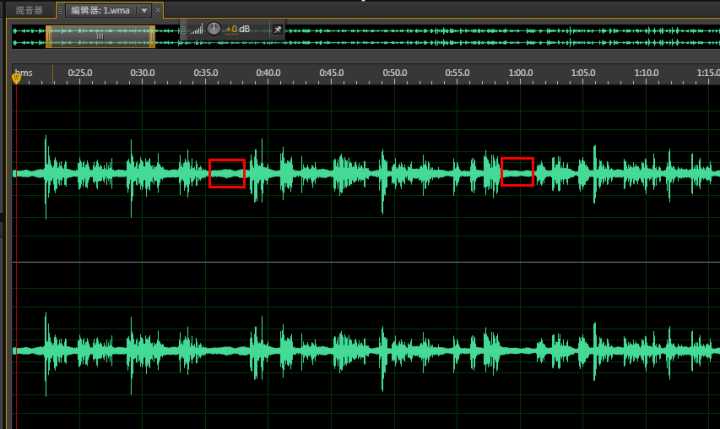This screenshot has height=429, width=720.
Task: Click the upper channel waveform
Action: pos(366,174)
